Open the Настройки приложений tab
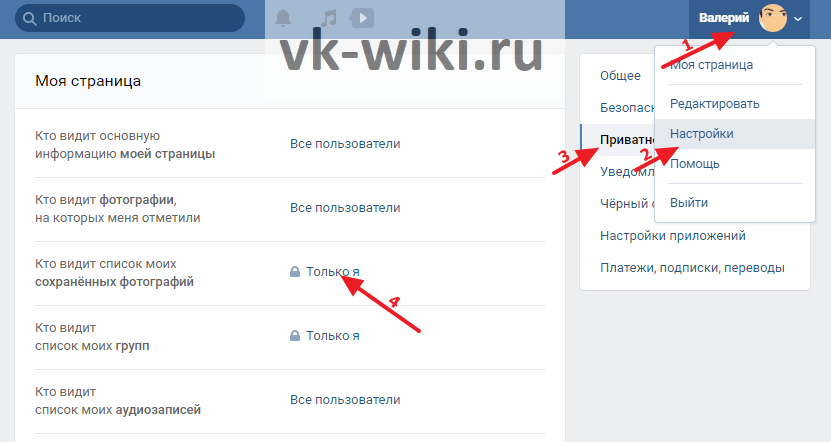831x442 pixels. [673, 236]
